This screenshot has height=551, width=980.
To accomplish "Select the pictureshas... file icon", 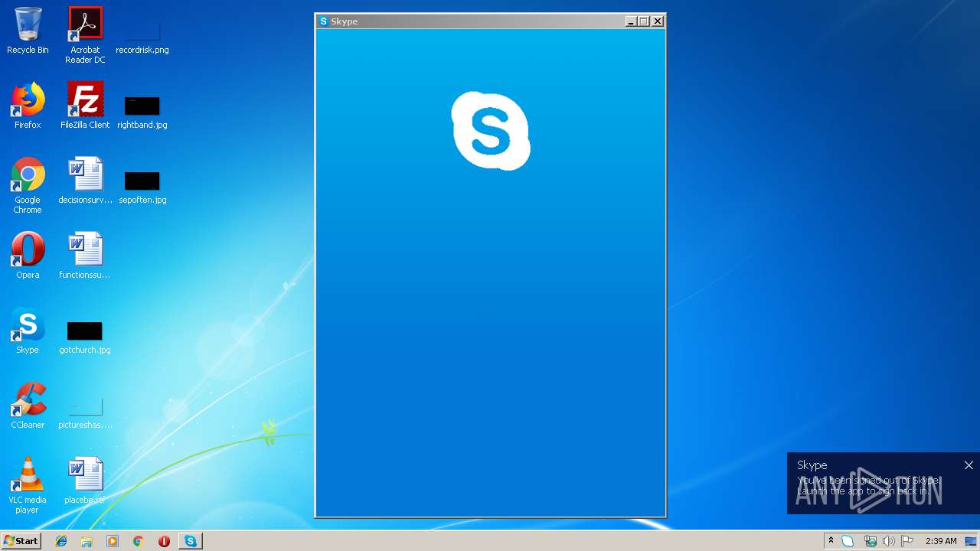I will click(85, 413).
